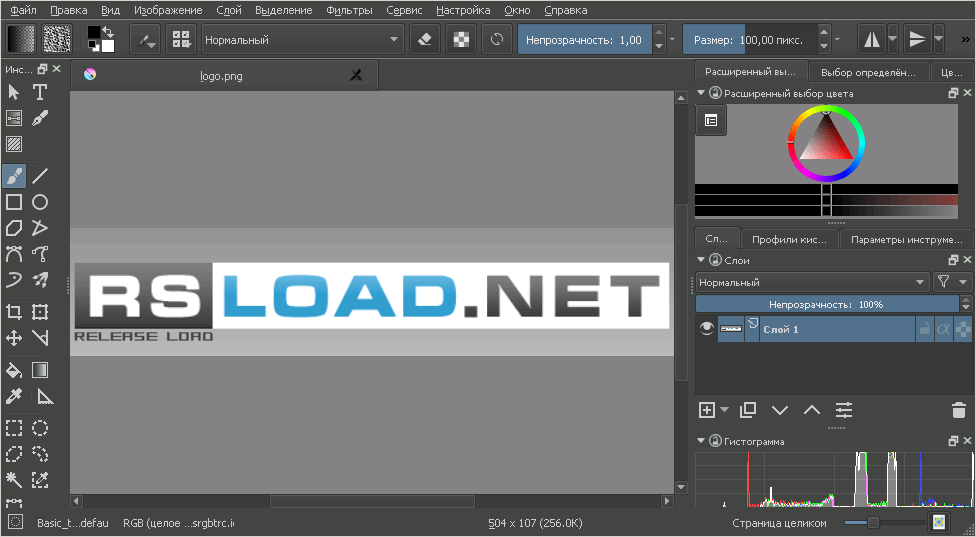
Task: Collapse the Гистограмма docker
Action: [701, 441]
